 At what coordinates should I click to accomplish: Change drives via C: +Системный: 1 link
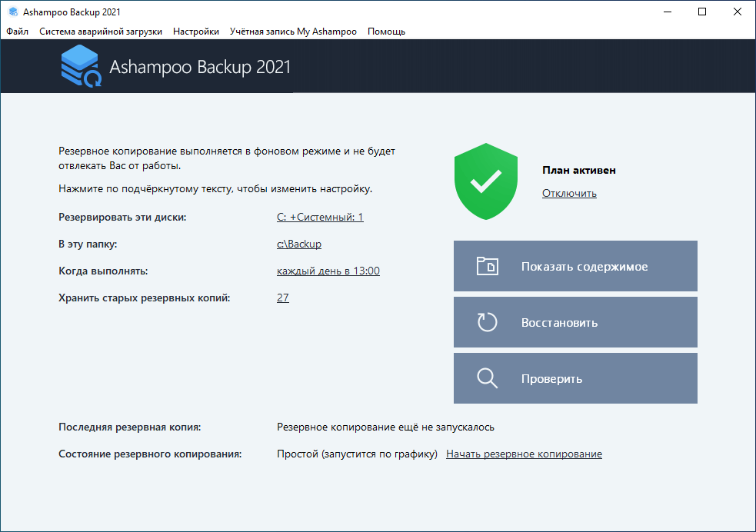[x=320, y=218]
